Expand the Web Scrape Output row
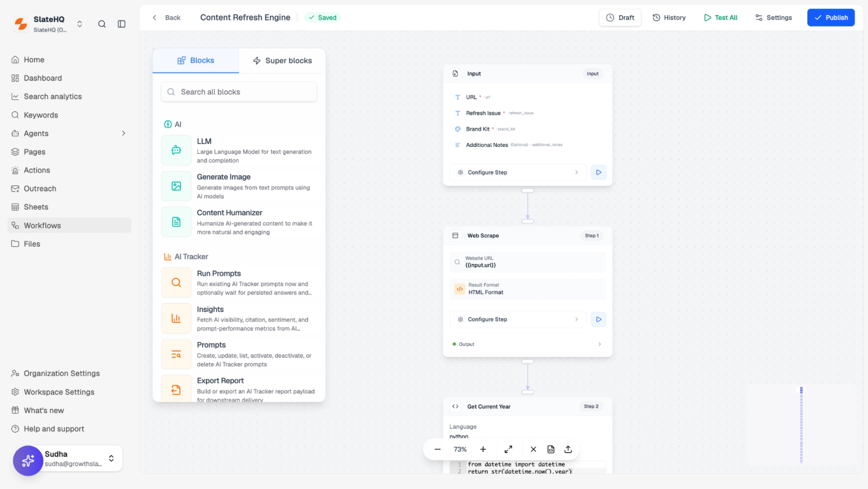 click(527, 344)
